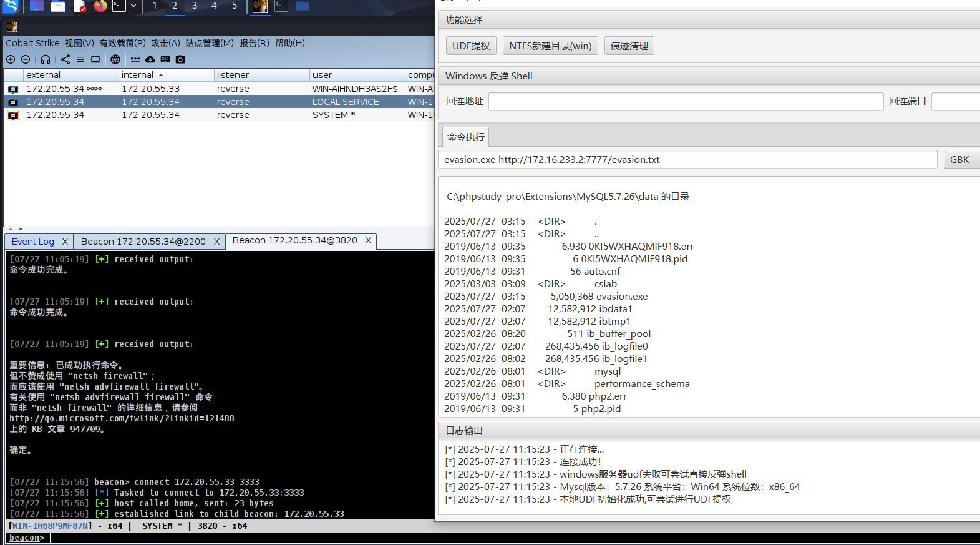Open screenshots viewer camera icon
Viewport: 980px width, 545px height.
click(x=180, y=59)
